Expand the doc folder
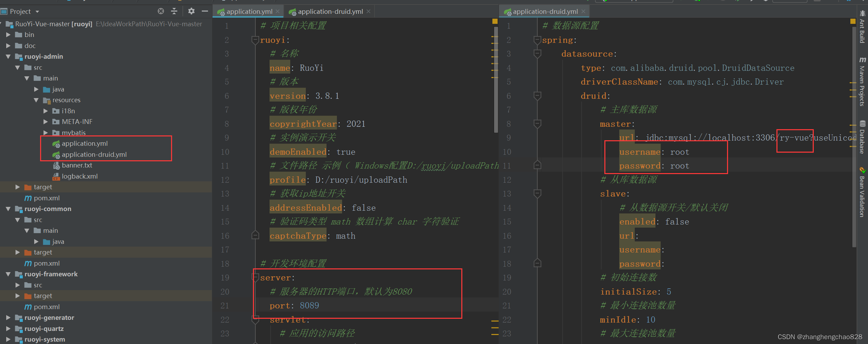Image resolution: width=868 pixels, height=344 pixels. click(x=8, y=46)
